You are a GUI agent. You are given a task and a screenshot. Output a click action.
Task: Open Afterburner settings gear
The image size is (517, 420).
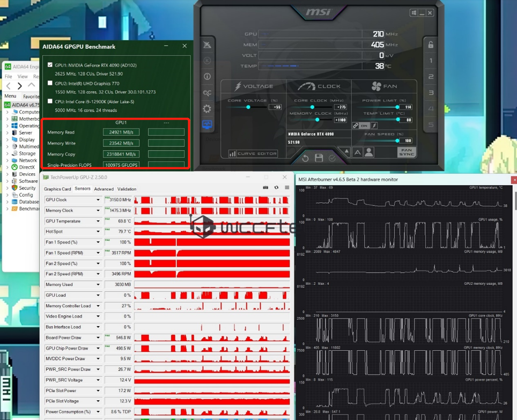(x=207, y=108)
